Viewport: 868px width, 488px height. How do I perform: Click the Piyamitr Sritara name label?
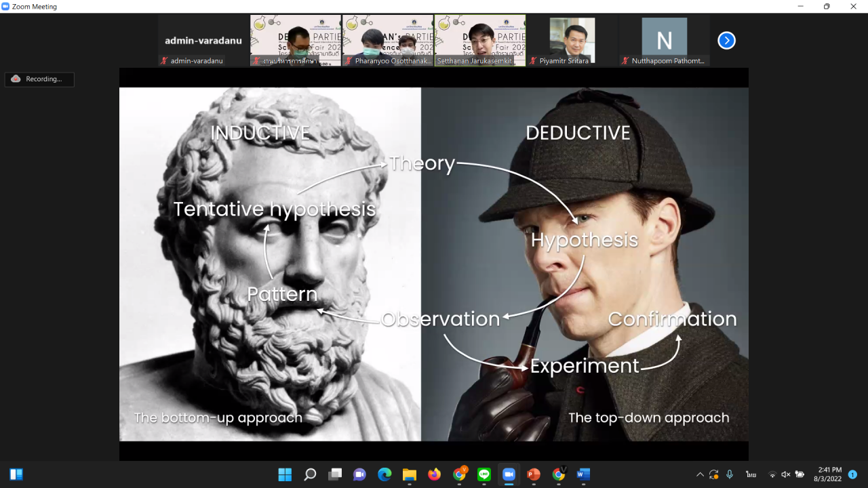[x=564, y=60]
